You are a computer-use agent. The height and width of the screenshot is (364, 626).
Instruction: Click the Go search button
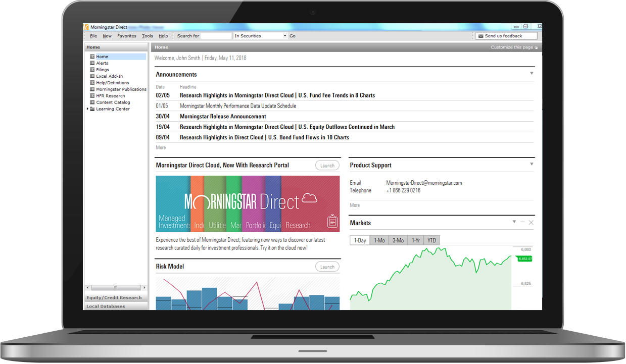point(293,36)
